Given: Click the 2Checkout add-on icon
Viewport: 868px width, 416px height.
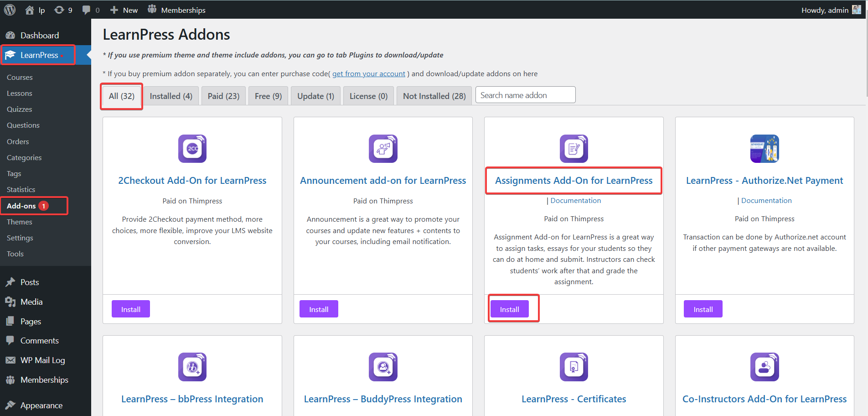Looking at the screenshot, I should tap(192, 149).
